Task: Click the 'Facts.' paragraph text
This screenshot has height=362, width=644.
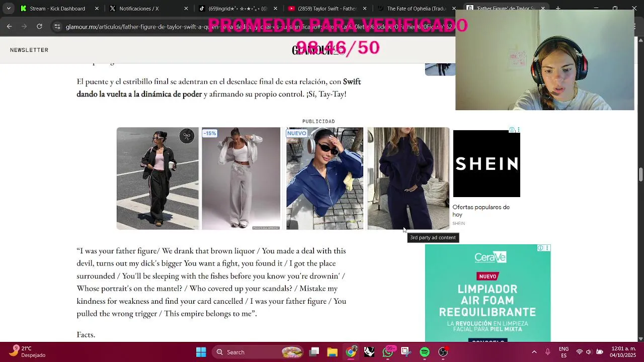Action: pos(86,334)
